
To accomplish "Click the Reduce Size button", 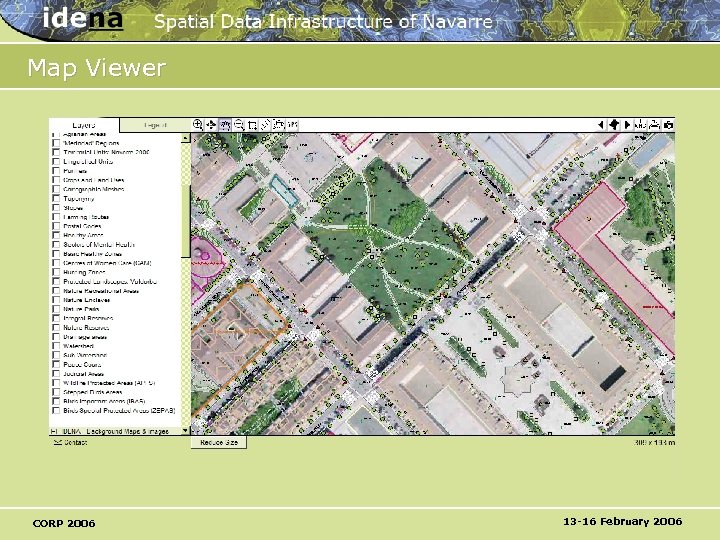I will pos(219,442).
